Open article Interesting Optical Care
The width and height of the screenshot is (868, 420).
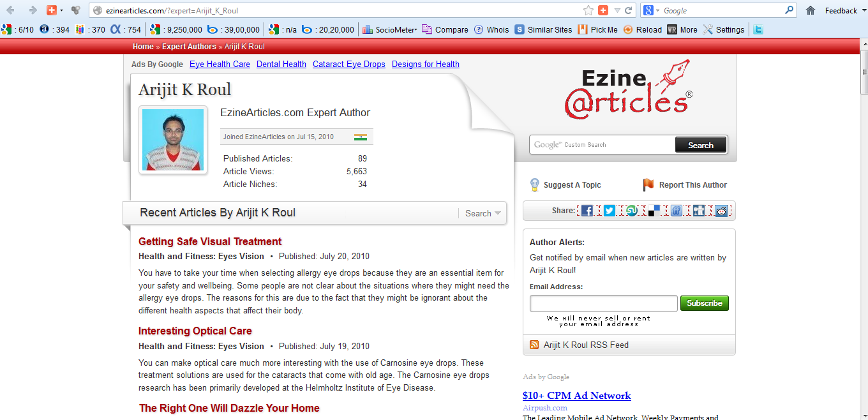pos(195,331)
